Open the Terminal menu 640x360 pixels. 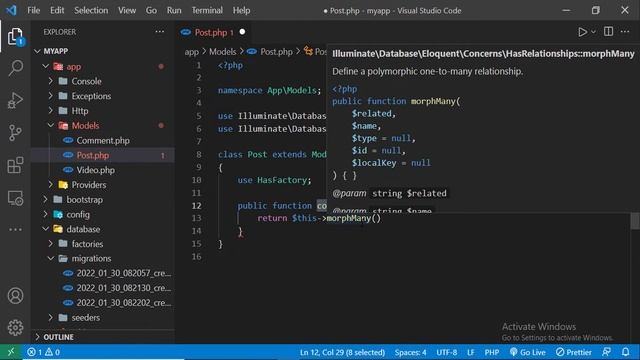pos(207,10)
